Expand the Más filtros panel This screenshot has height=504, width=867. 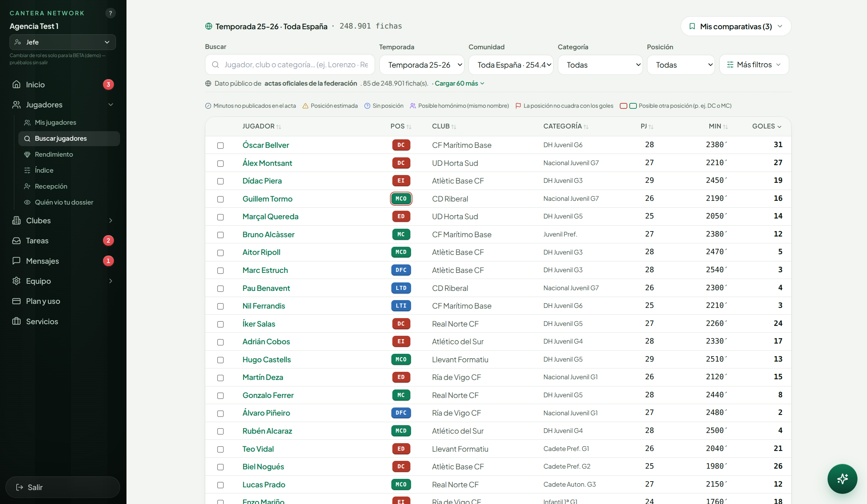[754, 65]
